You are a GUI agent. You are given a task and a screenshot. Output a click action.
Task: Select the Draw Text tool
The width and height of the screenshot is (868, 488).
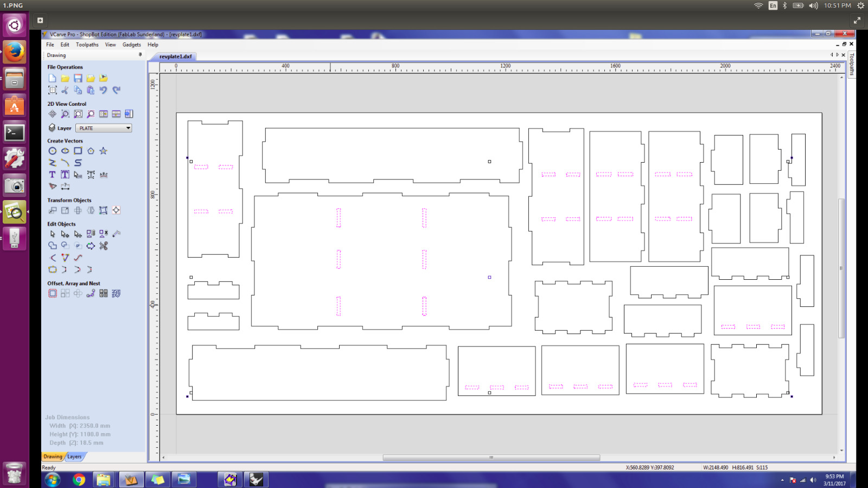[52, 175]
